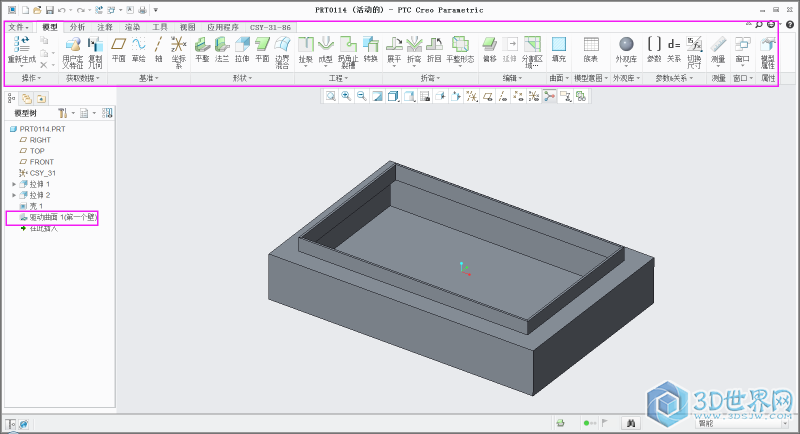The image size is (800, 434).
Task: Open the 获取数据 group dropdown
Action: [83, 78]
